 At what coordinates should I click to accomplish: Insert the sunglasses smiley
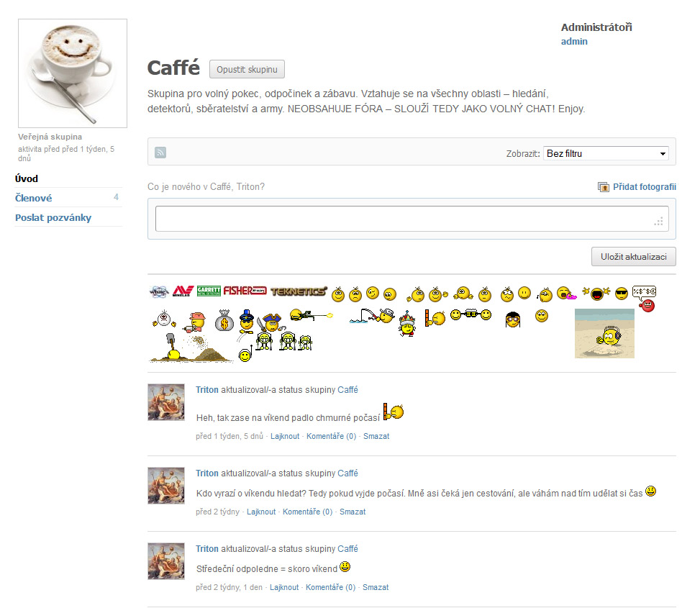tap(621, 294)
